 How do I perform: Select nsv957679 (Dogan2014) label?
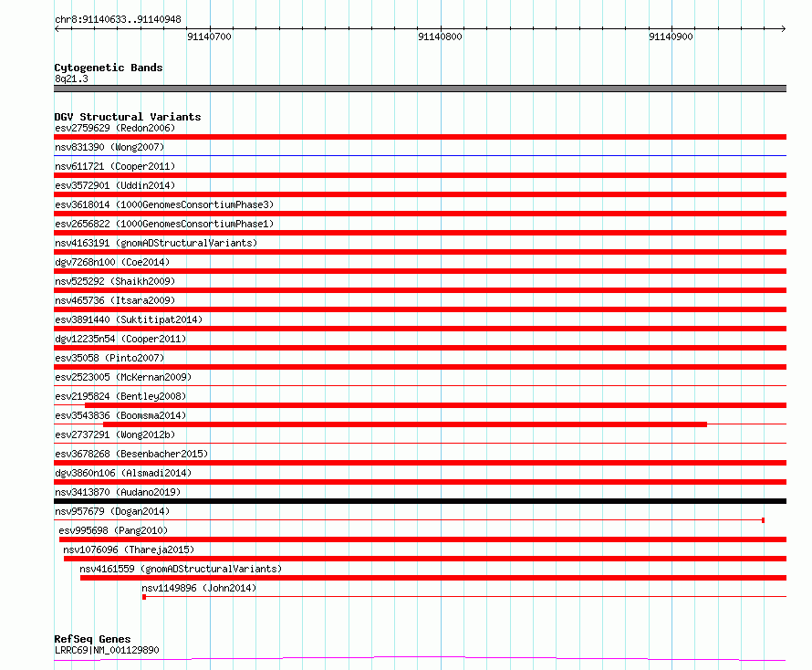(x=112, y=511)
